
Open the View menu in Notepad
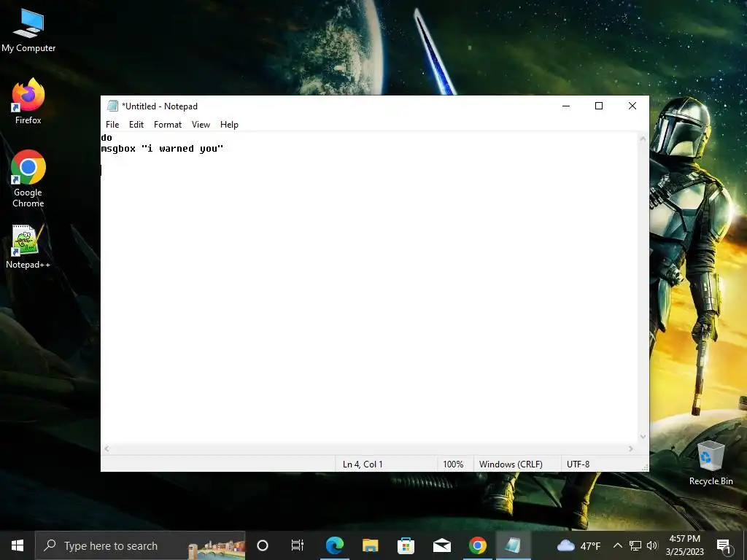coord(201,124)
